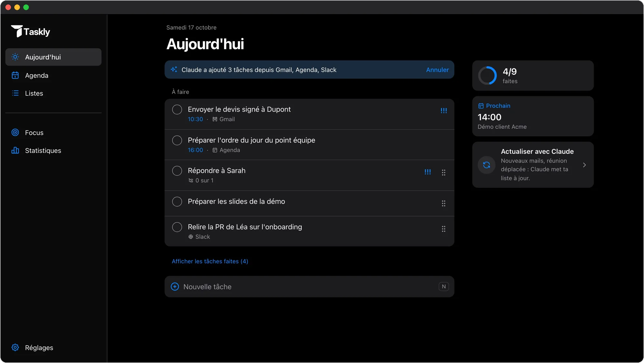Click the 4/9 progress ring
Image resolution: width=644 pixels, height=363 pixels.
[x=488, y=76]
